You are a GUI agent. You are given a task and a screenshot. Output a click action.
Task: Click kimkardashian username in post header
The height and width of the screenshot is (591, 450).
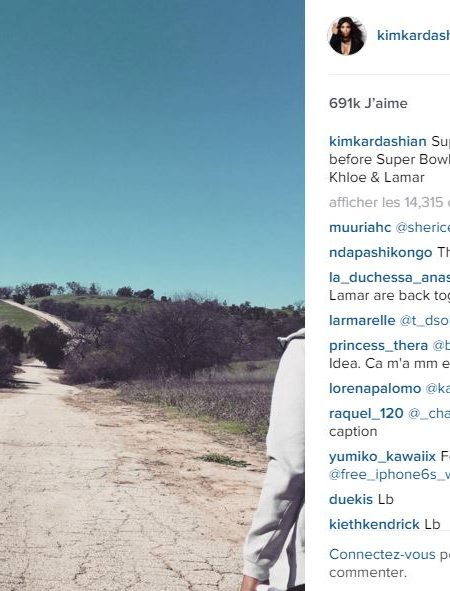pos(413,35)
